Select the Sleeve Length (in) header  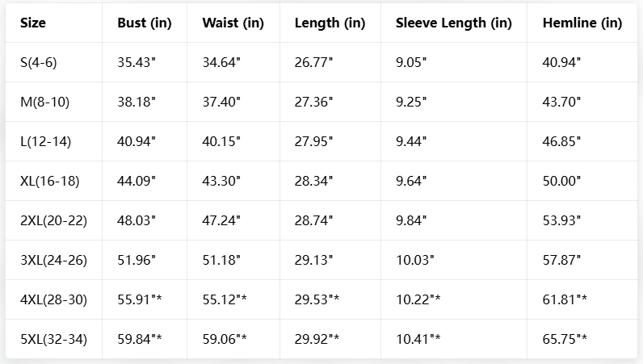click(x=453, y=23)
